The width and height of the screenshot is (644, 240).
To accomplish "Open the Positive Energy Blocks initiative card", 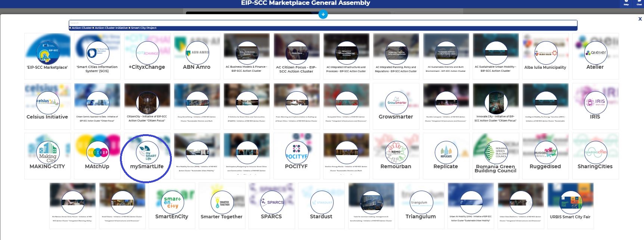I will (346, 156).
